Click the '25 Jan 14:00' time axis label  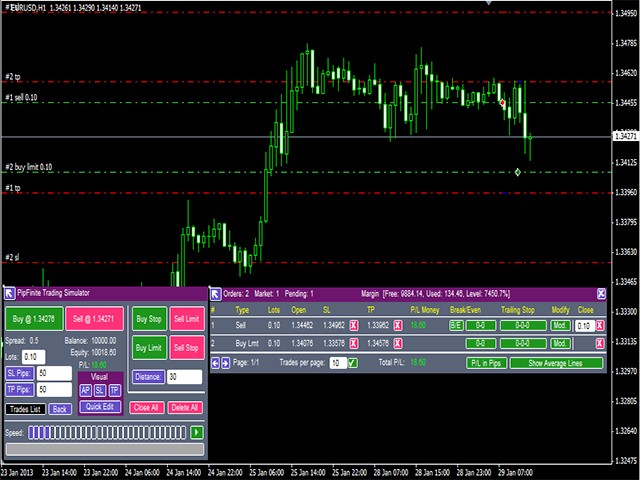[308, 473]
